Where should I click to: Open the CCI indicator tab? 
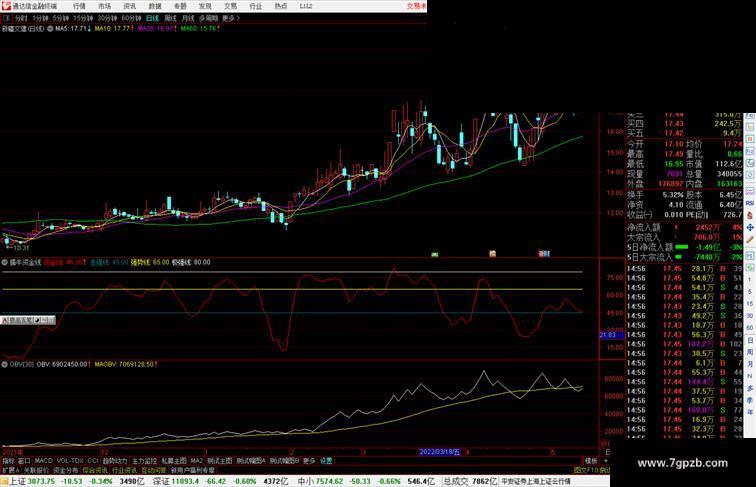coord(93,461)
